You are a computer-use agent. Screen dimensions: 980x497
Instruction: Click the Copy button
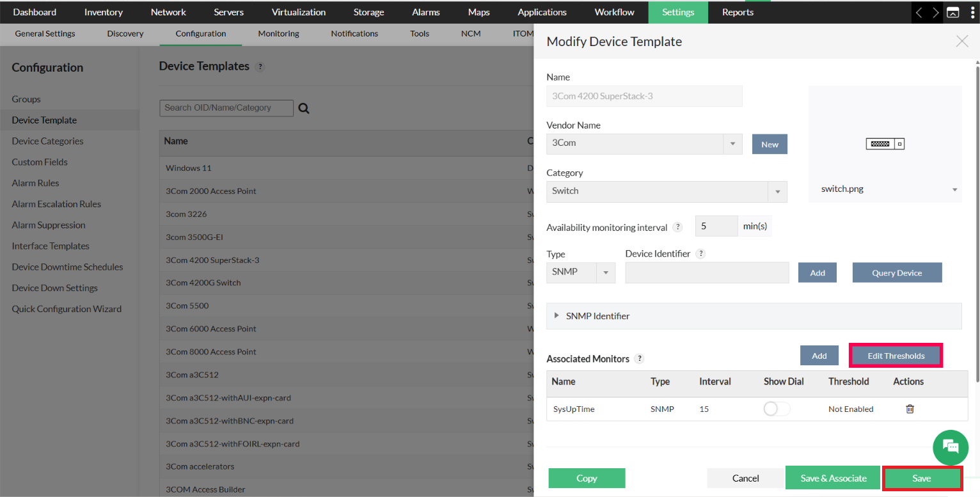(587, 478)
